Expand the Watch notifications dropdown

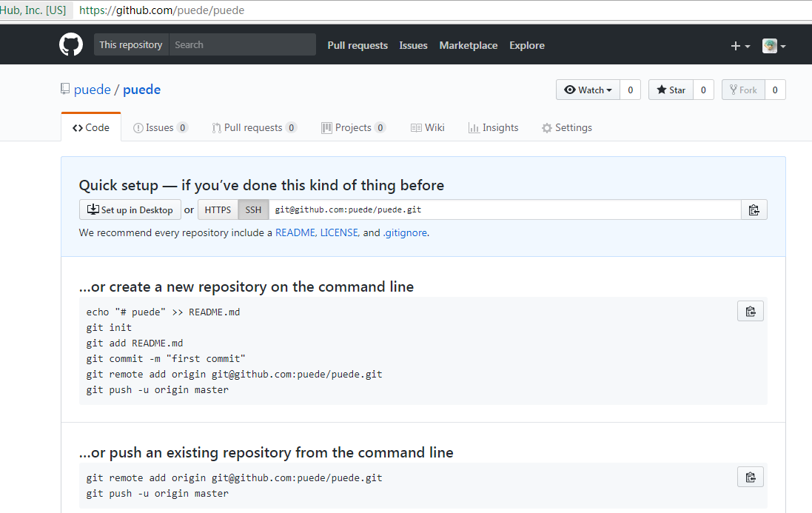[x=588, y=90]
